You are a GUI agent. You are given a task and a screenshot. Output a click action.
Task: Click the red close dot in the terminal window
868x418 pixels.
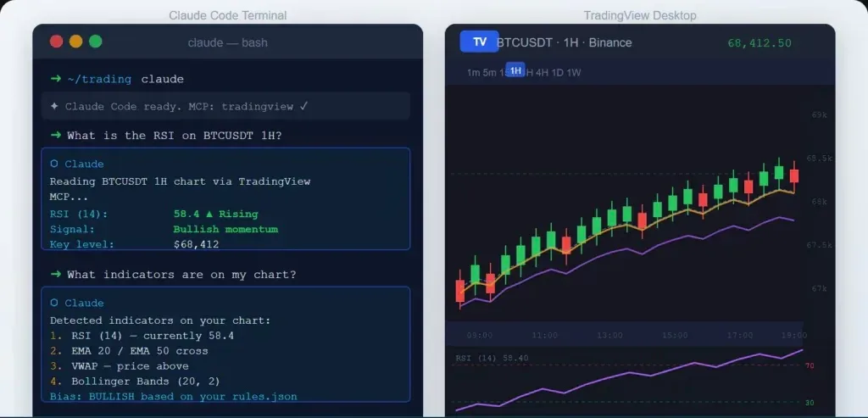click(x=57, y=42)
